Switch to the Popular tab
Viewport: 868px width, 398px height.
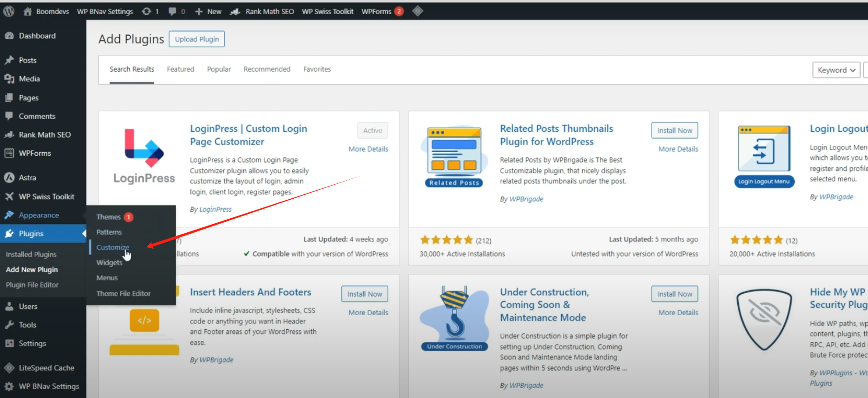(219, 69)
